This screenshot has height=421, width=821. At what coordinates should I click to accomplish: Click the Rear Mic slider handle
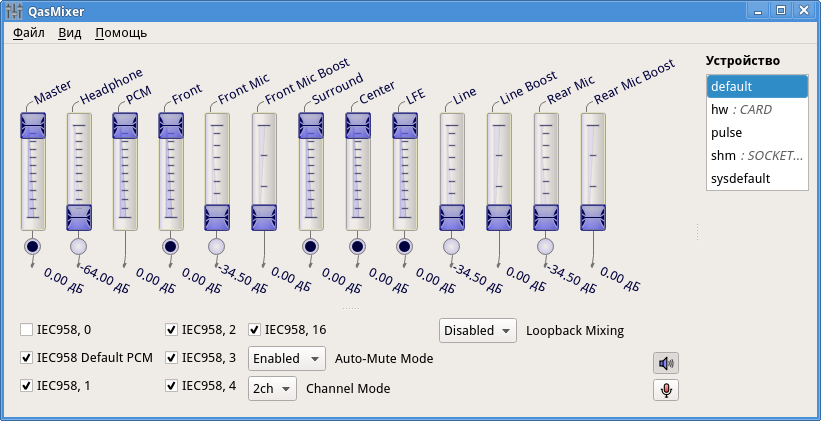coord(546,217)
